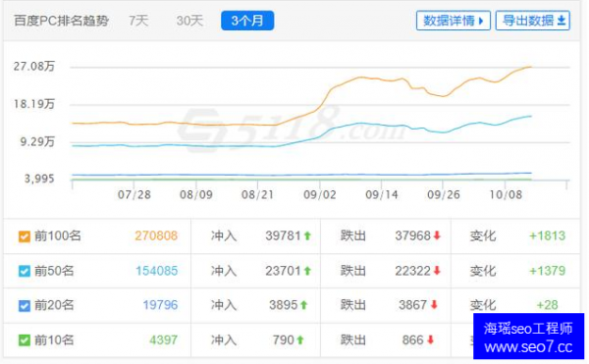Click 导出数据 download button
The width and height of the screenshot is (589, 364).
coord(533,21)
